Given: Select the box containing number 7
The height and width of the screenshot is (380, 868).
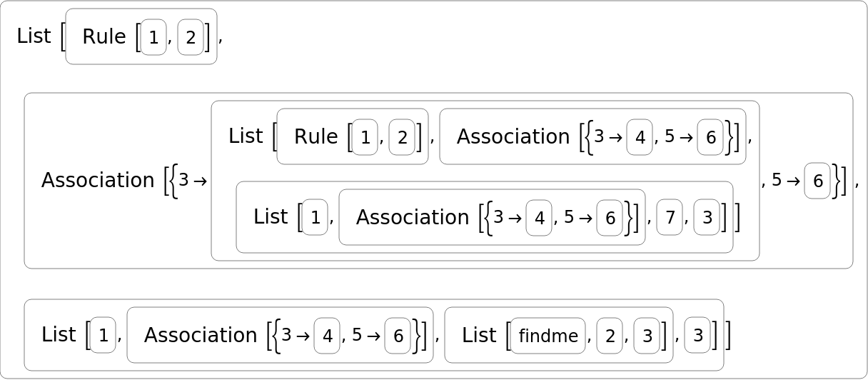Looking at the screenshot, I should tap(670, 218).
